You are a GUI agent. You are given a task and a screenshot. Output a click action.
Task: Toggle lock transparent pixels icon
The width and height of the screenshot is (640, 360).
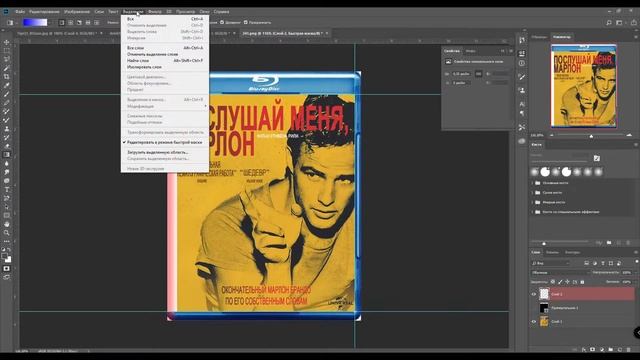(553, 282)
